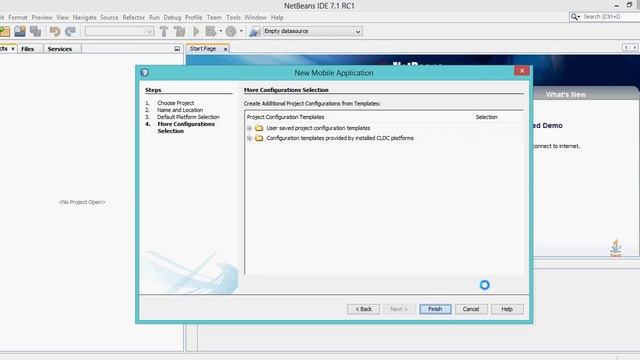640x360 pixels.
Task: Open the Window menu
Action: pyautogui.click(x=255, y=18)
